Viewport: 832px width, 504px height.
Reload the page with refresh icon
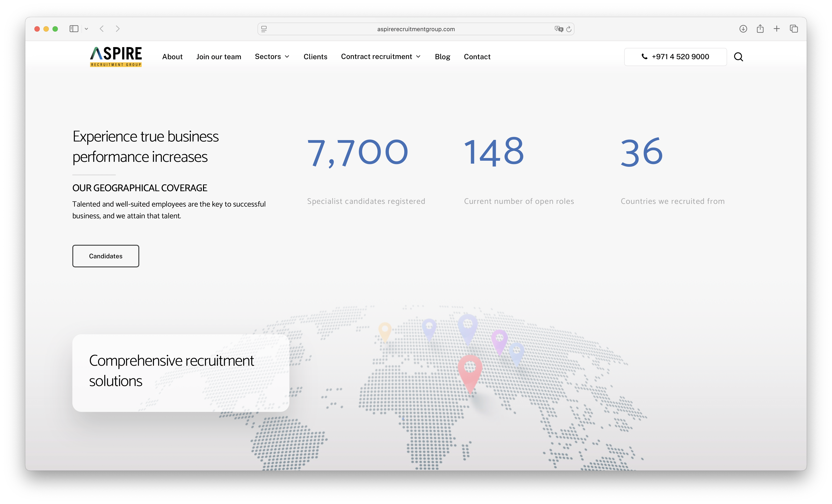[569, 29]
